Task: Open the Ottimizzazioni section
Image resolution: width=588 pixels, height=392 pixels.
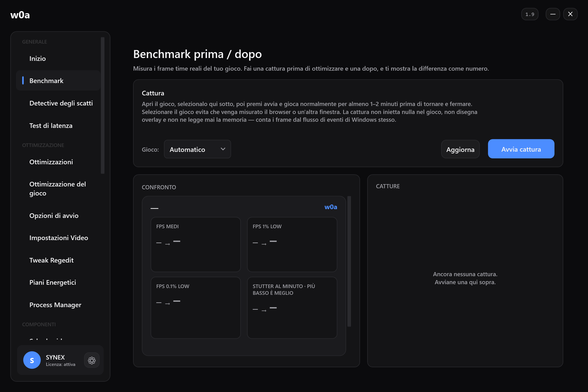Action: (x=58, y=162)
